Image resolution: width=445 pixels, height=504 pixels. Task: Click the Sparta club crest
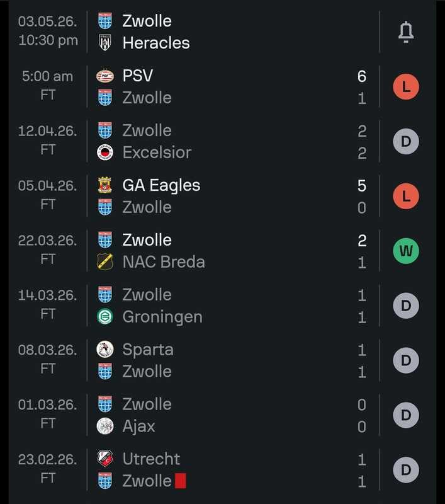104,350
